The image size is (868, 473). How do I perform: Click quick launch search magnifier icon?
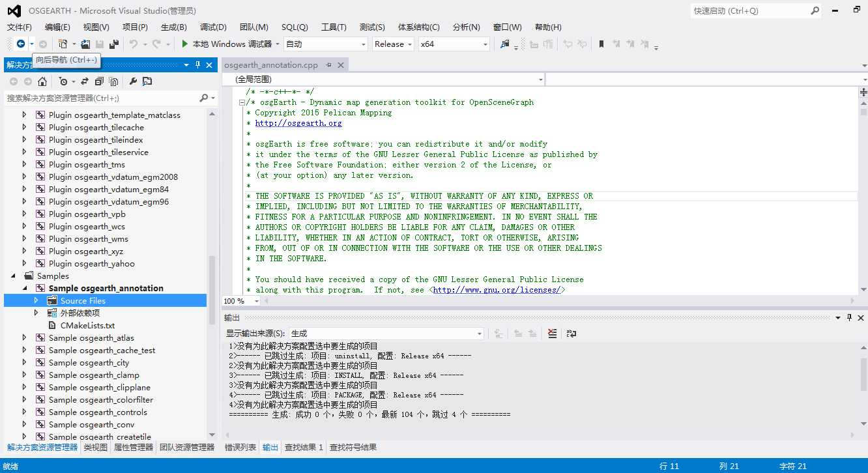pos(815,10)
